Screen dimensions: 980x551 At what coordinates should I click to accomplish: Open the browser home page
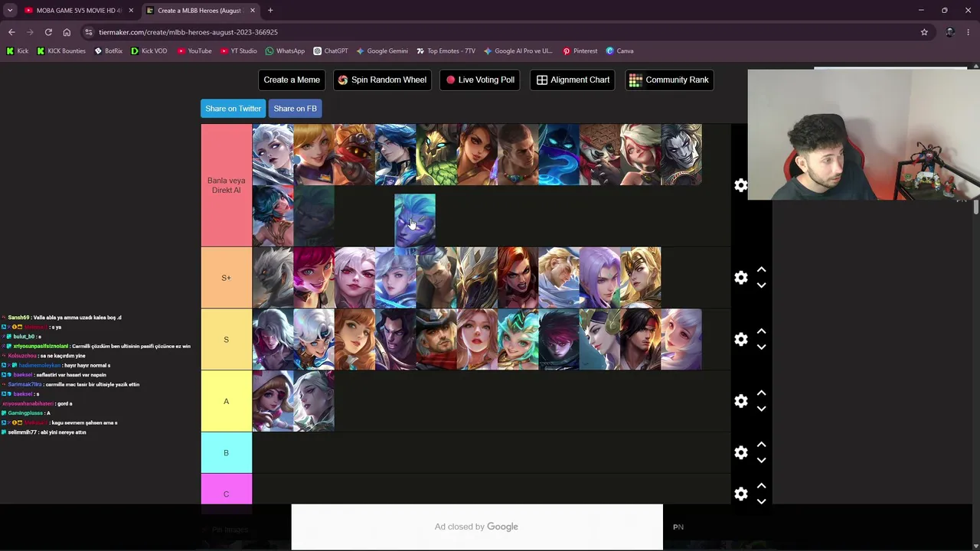[67, 32]
